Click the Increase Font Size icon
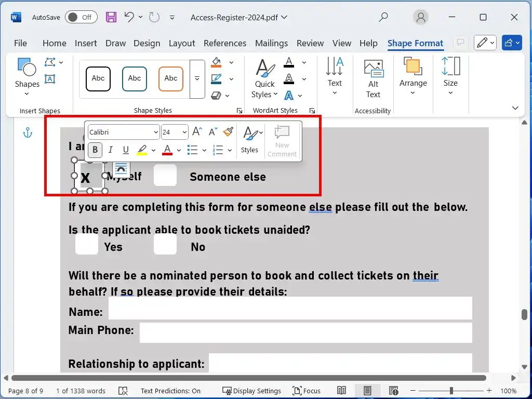Viewport: 532px width, 399px height. tap(197, 132)
